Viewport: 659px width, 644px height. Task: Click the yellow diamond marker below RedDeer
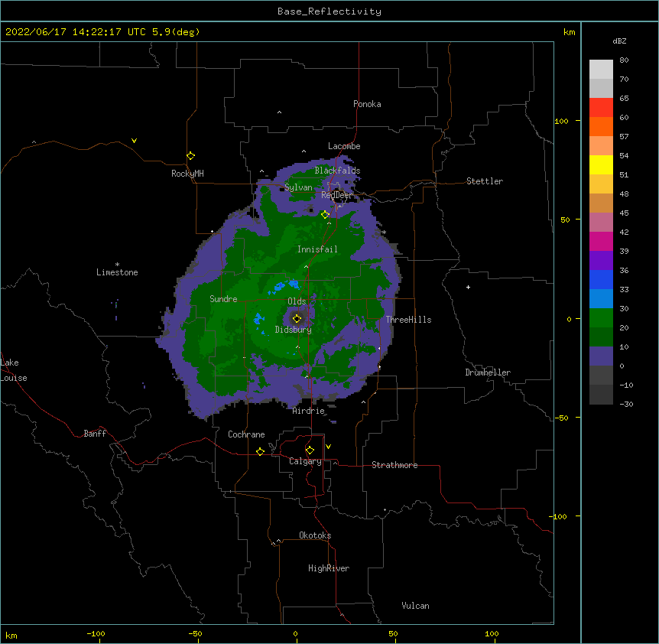coord(325,215)
